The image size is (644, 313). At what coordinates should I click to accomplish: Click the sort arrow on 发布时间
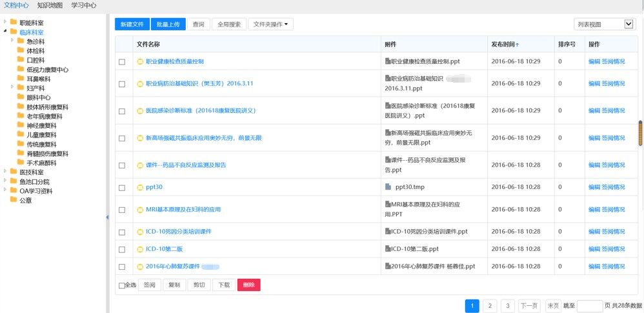coord(518,45)
